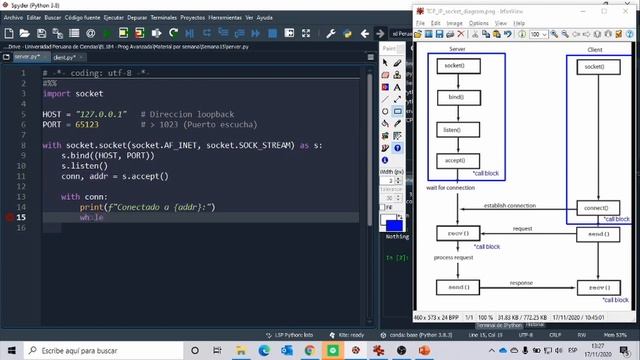Click conda base Python status entry
640x360 pixels.
417,335
